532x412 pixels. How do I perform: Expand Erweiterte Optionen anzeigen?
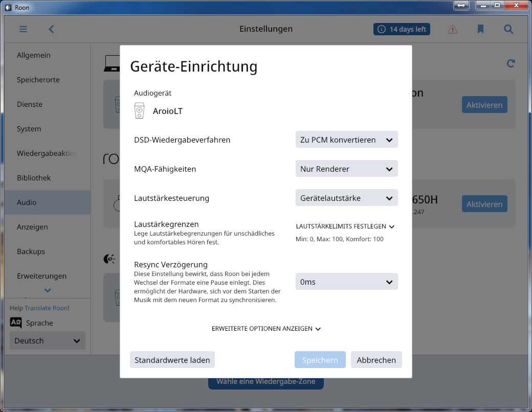(266, 329)
